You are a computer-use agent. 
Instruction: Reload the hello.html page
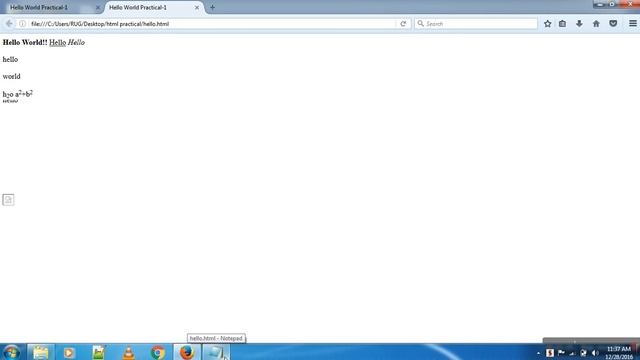pyautogui.click(x=403, y=24)
